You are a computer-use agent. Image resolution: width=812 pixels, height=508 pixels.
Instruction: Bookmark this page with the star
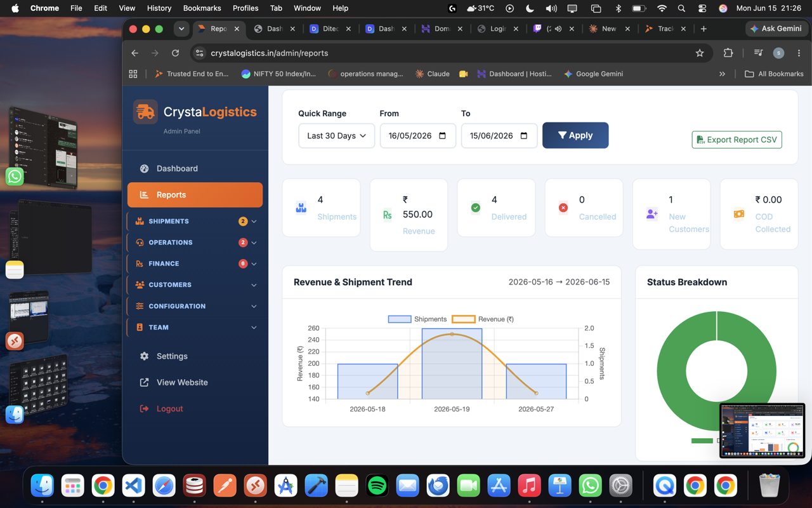tap(700, 53)
